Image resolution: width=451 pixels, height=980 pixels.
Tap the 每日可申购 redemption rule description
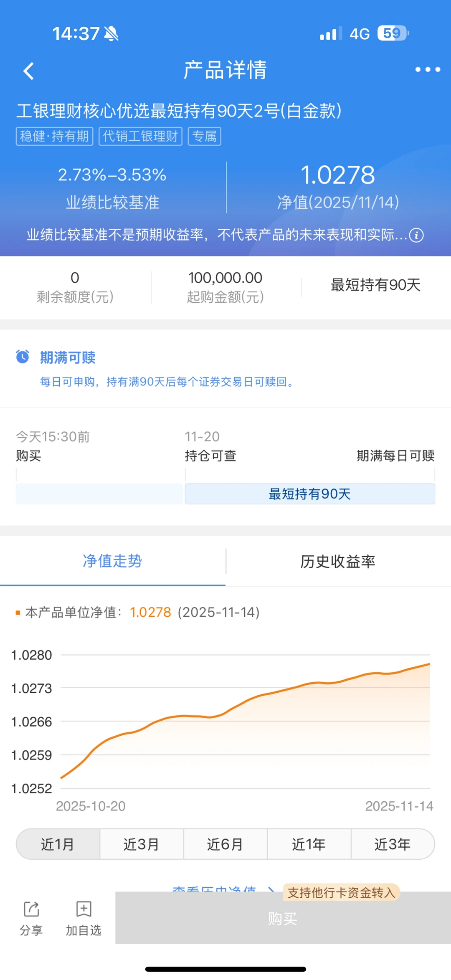point(167,382)
